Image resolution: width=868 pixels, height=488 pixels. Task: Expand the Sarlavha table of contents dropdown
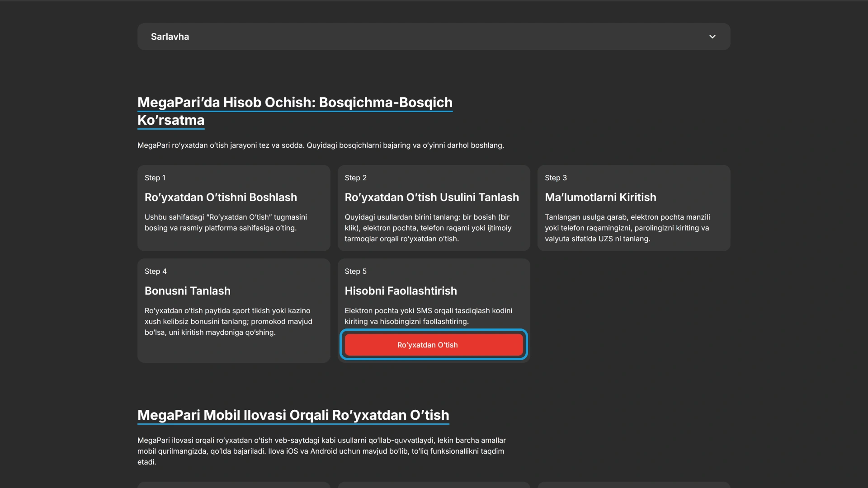coord(434,37)
